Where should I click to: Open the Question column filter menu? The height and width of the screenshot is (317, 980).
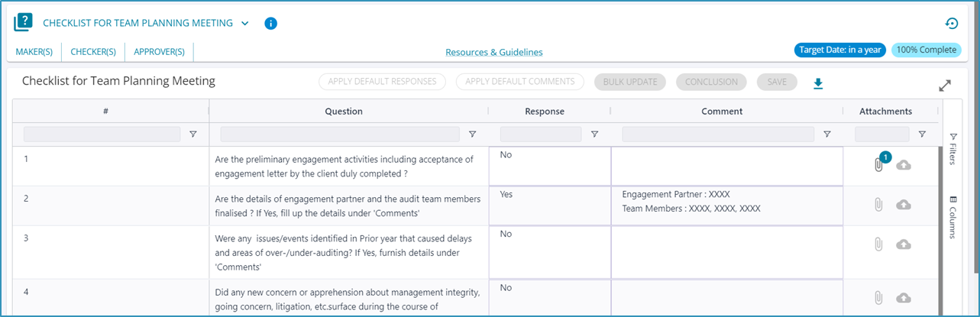(473, 134)
